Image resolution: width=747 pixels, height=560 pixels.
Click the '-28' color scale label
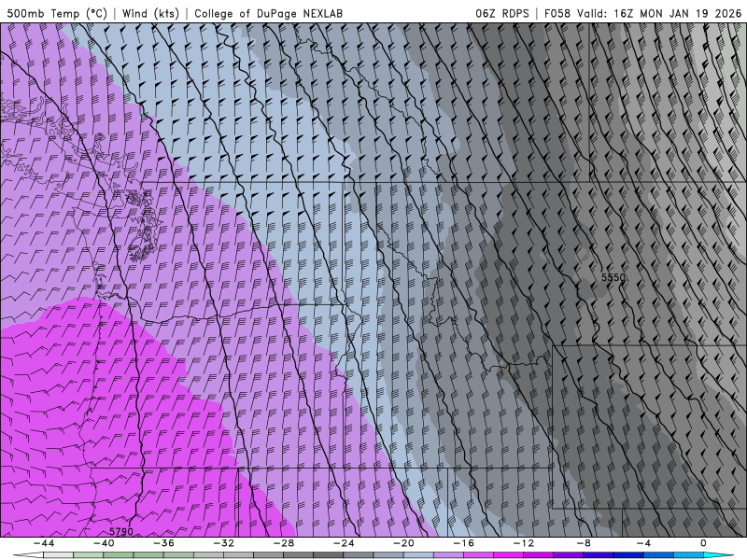(284, 543)
